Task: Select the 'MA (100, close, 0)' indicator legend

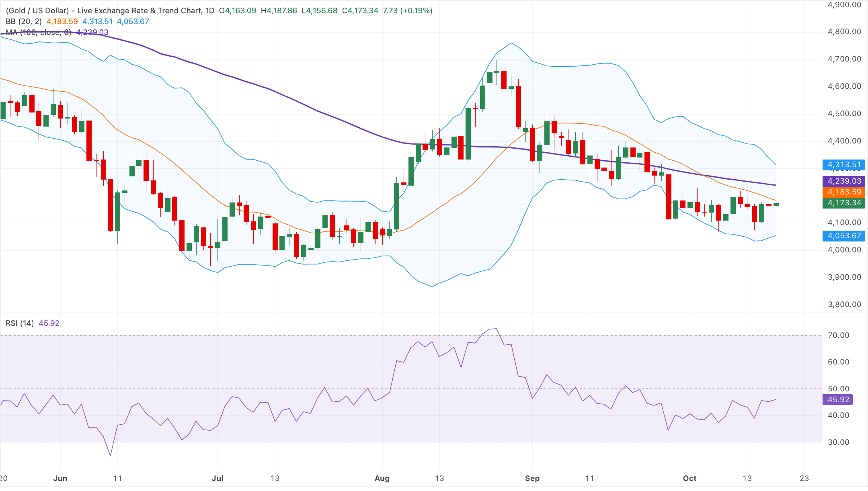Action: tap(38, 32)
